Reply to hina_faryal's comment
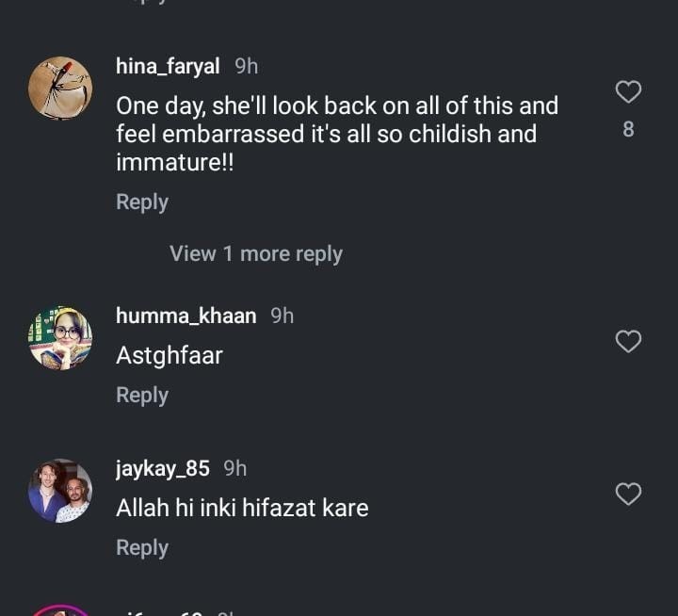Viewport: 678px width, 616px height. (x=142, y=202)
